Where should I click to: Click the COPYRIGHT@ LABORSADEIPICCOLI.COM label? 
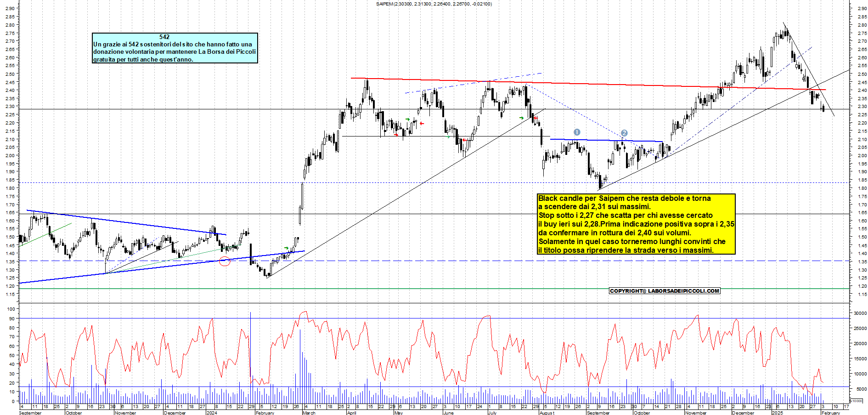[x=665, y=291]
